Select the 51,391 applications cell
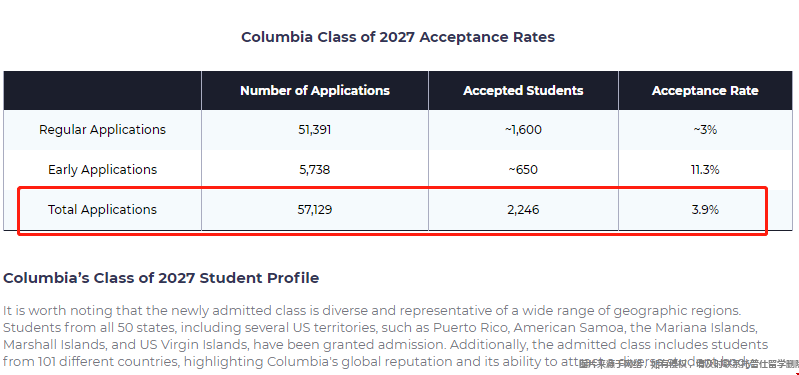 point(315,130)
